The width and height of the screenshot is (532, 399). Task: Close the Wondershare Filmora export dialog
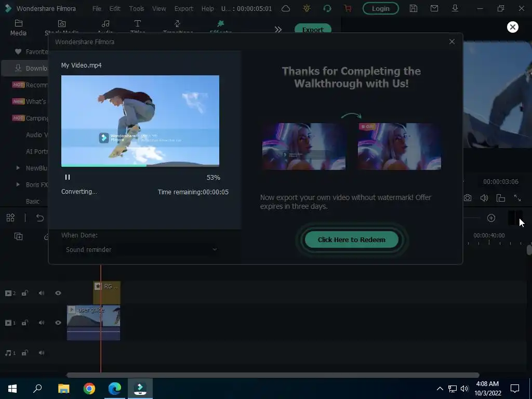452,42
